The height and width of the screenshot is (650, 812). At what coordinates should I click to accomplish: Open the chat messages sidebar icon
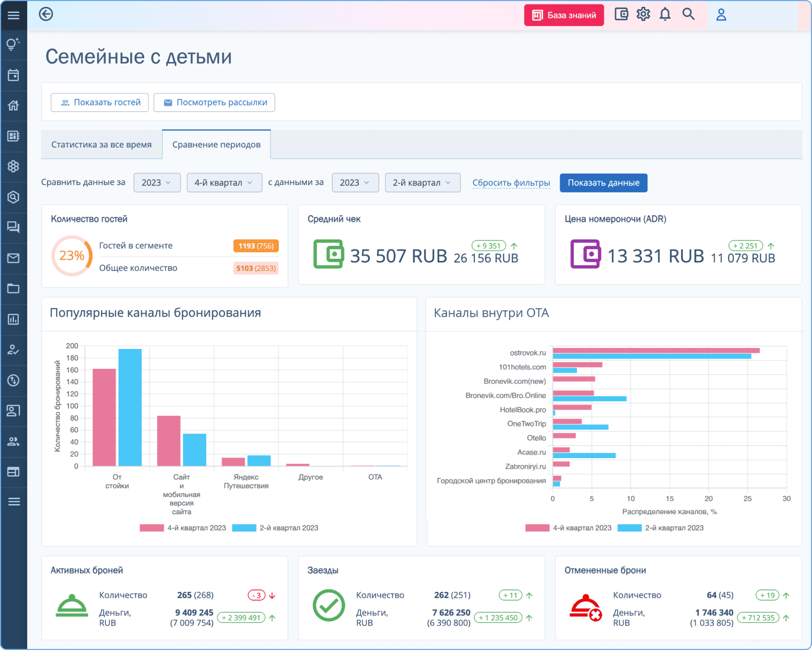(13, 227)
